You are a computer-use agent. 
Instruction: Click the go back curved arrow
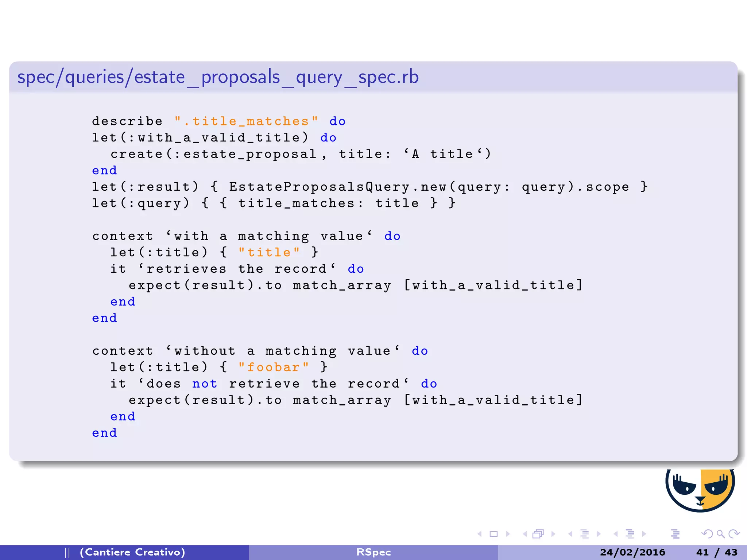pyautogui.click(x=707, y=534)
